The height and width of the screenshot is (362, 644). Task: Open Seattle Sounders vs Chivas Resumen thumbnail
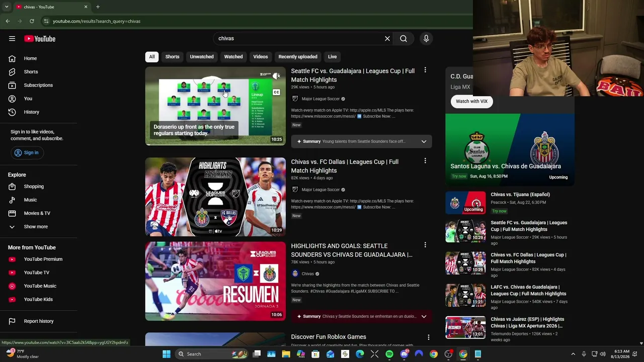215,281
